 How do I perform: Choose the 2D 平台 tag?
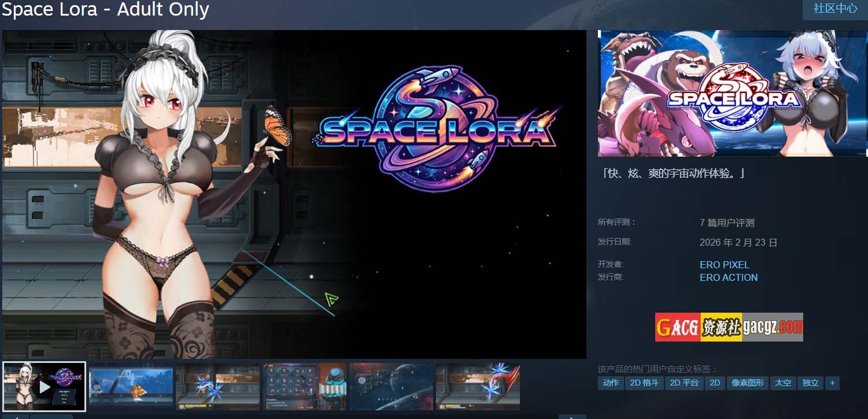coord(684,383)
